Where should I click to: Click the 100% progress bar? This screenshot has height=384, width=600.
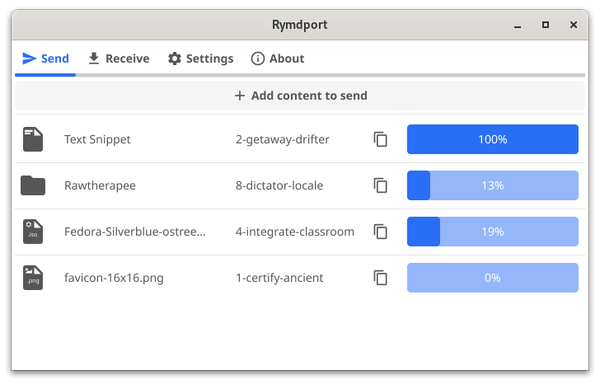coord(492,139)
